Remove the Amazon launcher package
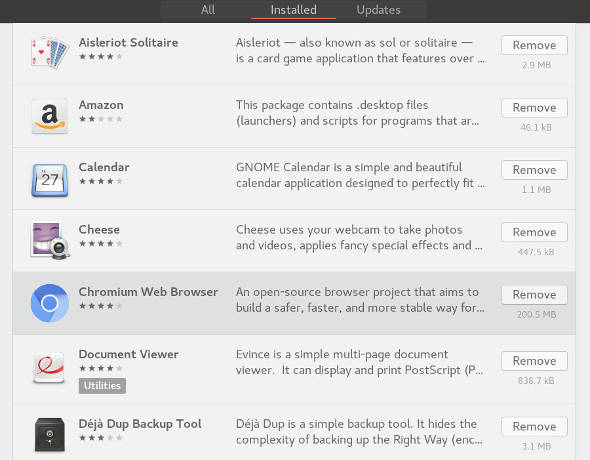590x460 pixels. click(534, 108)
